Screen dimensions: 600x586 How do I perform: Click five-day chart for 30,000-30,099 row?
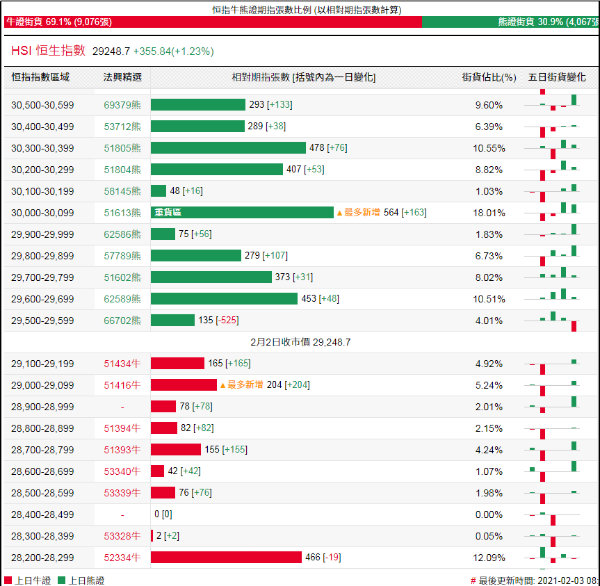click(x=553, y=212)
